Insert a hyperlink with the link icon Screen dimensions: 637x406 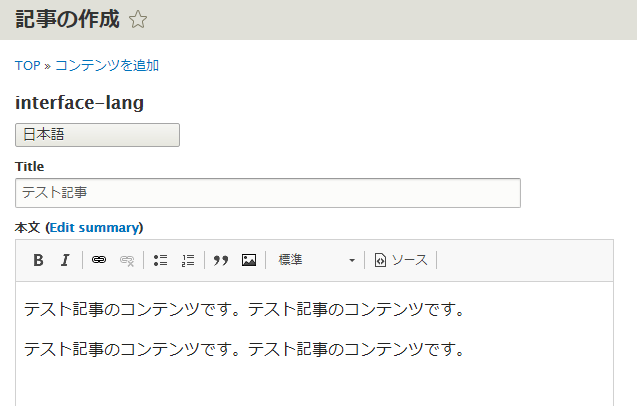click(x=99, y=260)
